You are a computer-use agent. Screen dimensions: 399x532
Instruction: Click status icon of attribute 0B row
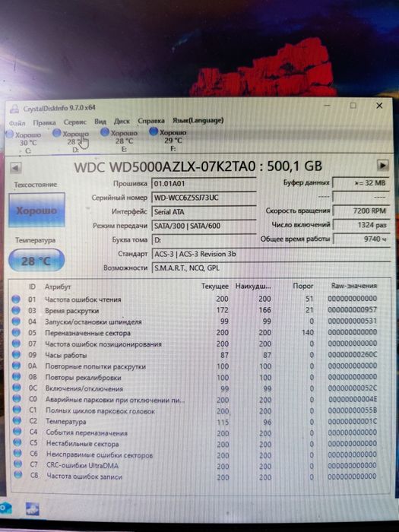point(16,377)
